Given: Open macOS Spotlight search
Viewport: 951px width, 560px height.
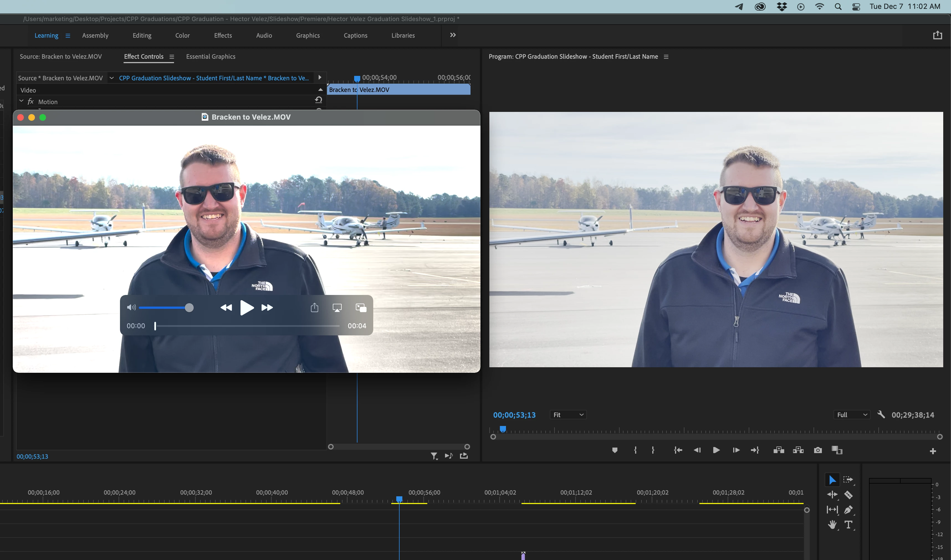Looking at the screenshot, I should (x=838, y=7).
